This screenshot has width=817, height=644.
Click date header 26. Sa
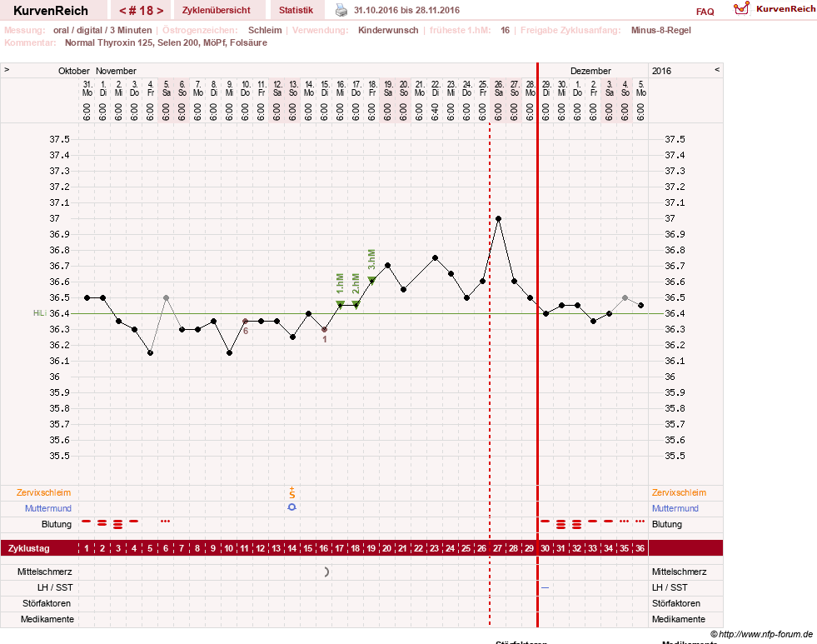pos(499,88)
